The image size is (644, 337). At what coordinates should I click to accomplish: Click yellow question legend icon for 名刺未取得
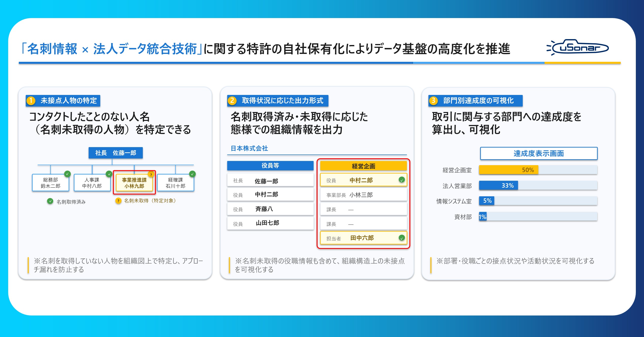tap(118, 201)
